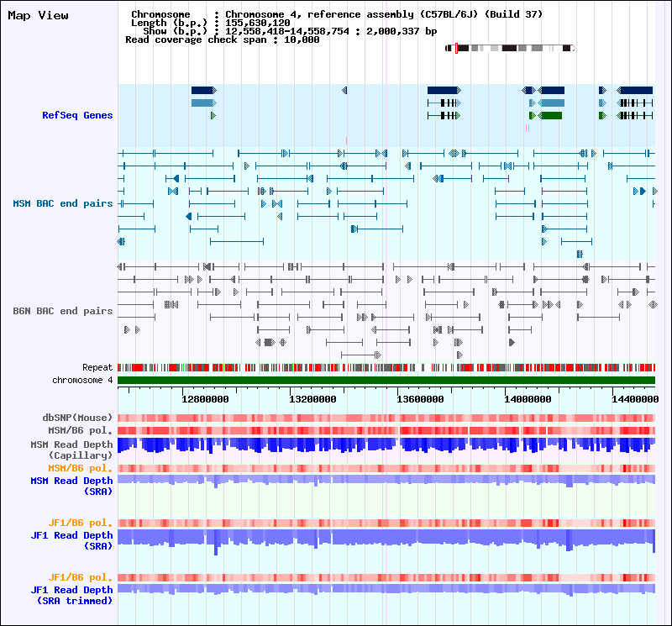Select the rightmost dark blue RefSeq gene

click(636, 90)
